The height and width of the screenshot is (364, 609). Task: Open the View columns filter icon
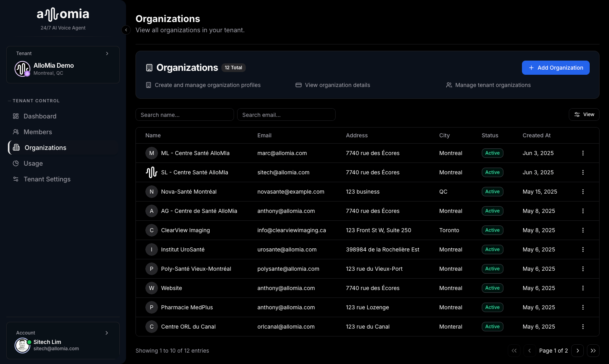(x=576, y=114)
